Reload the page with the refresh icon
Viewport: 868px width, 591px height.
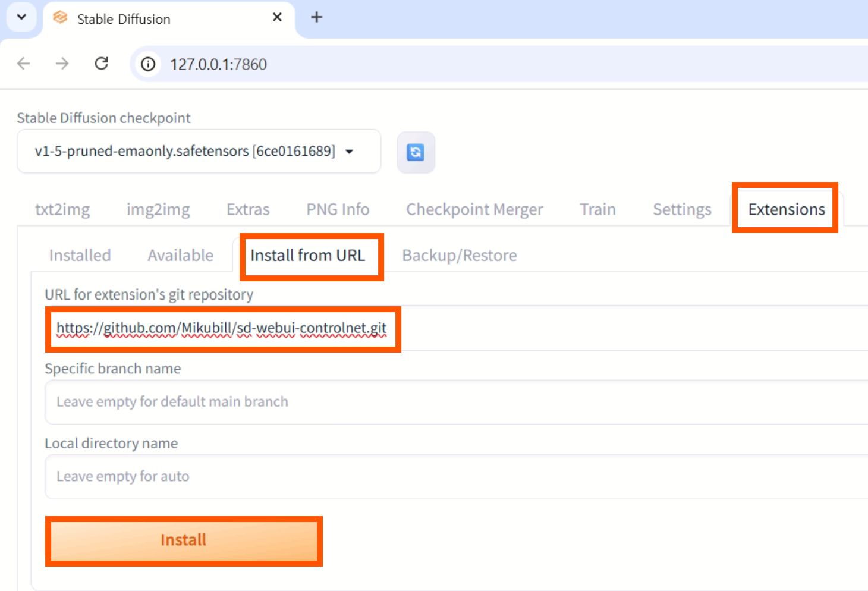tap(102, 64)
